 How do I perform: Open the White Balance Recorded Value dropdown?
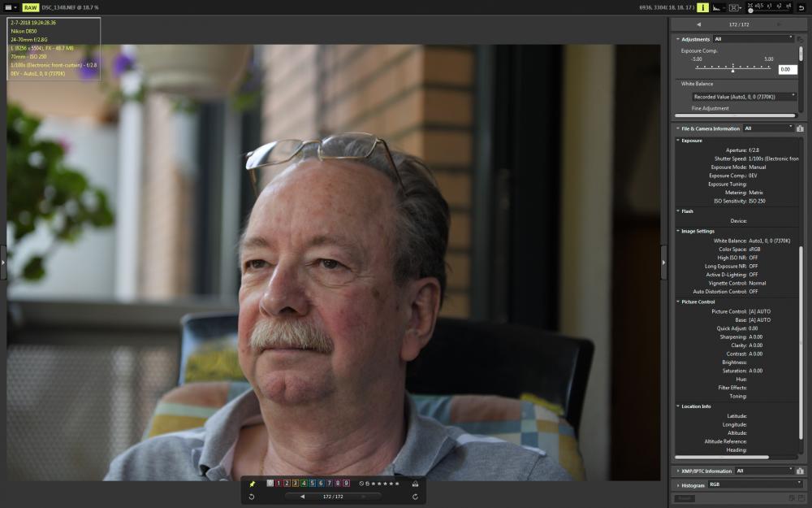[743, 97]
